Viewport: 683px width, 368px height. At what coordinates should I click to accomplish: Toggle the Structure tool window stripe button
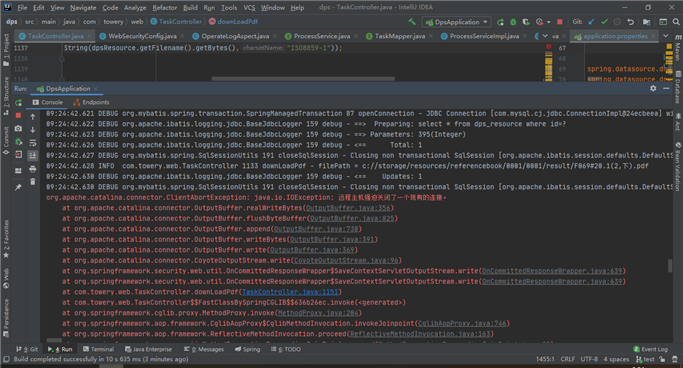(6, 96)
